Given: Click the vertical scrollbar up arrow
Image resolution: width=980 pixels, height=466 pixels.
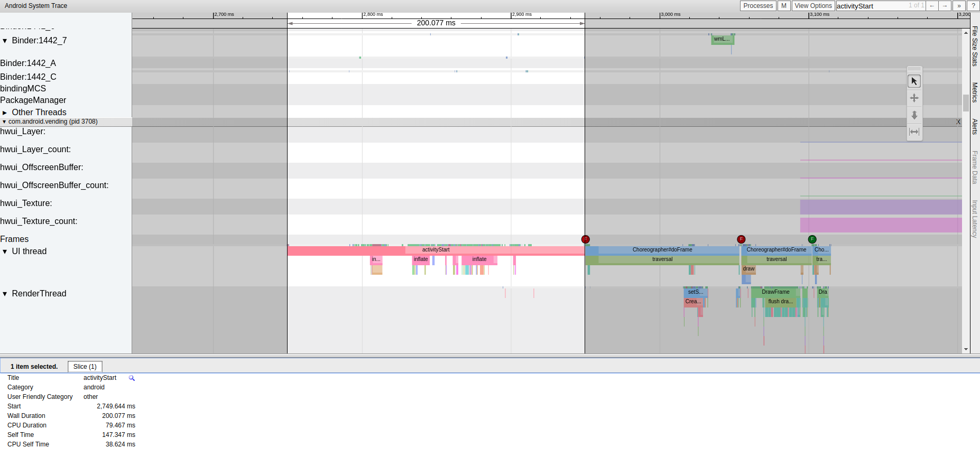Looking at the screenshot, I should point(966,33).
